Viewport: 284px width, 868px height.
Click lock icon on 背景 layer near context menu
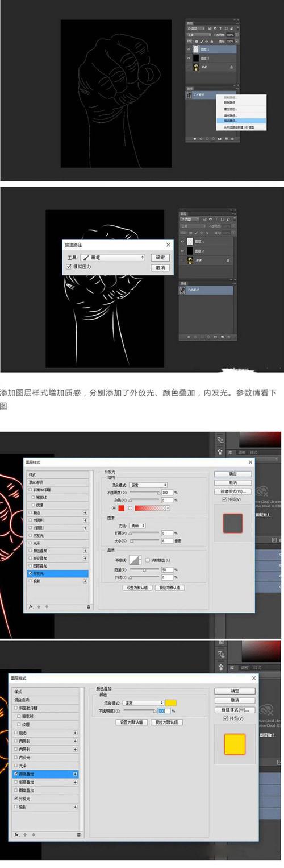(231, 67)
